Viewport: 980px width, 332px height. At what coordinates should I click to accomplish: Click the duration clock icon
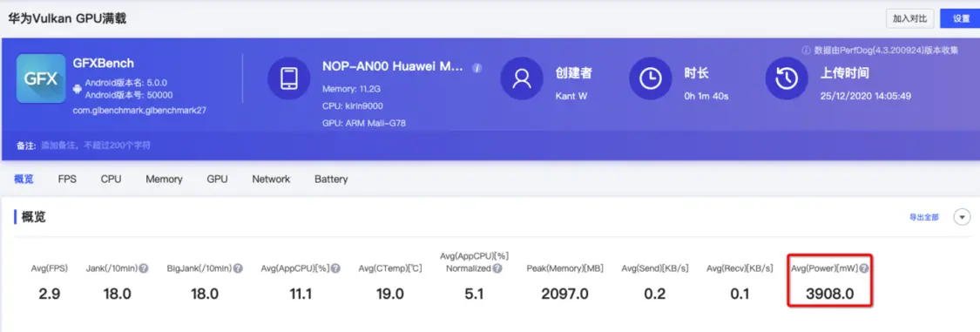point(650,78)
